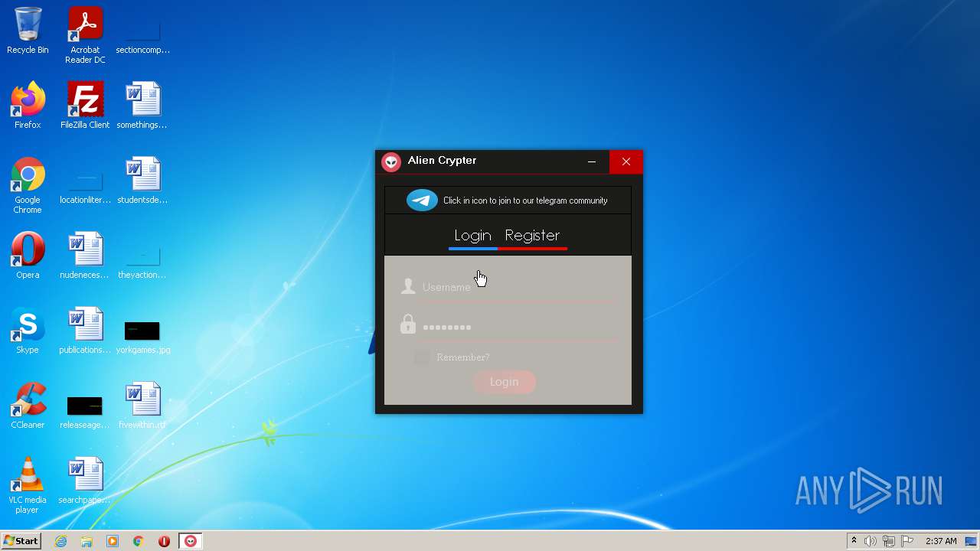This screenshot has width=980, height=551.
Task: Click the 'Click in icon to join' text
Action: 525,201
